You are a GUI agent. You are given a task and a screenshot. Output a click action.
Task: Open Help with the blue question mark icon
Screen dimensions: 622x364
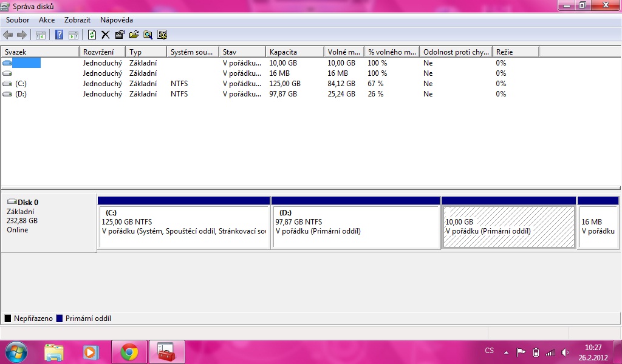[x=59, y=35]
